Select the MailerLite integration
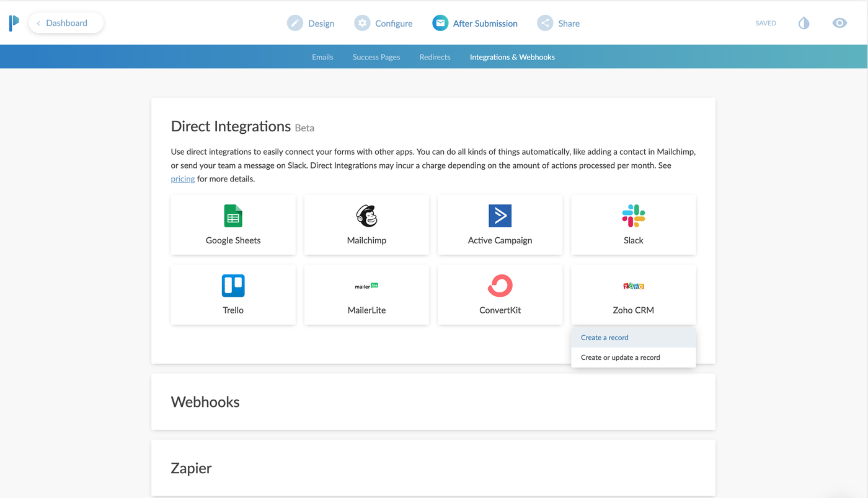This screenshot has height=498, width=868. click(x=366, y=294)
